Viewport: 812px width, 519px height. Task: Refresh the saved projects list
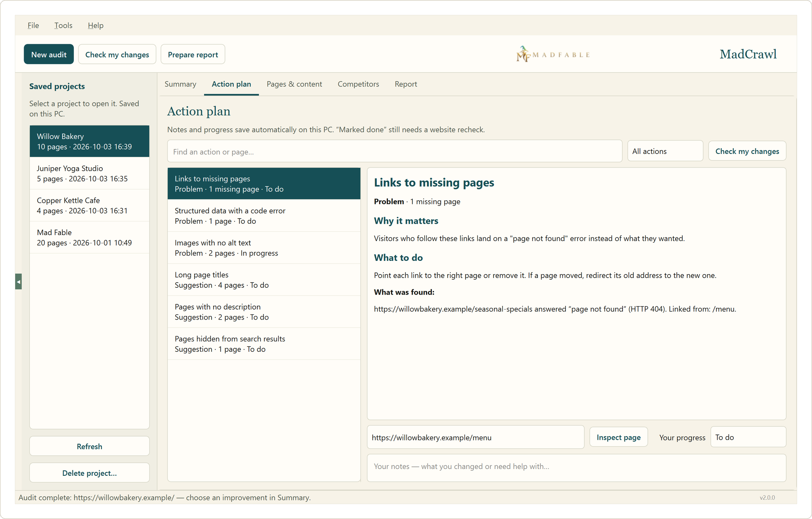tap(89, 446)
